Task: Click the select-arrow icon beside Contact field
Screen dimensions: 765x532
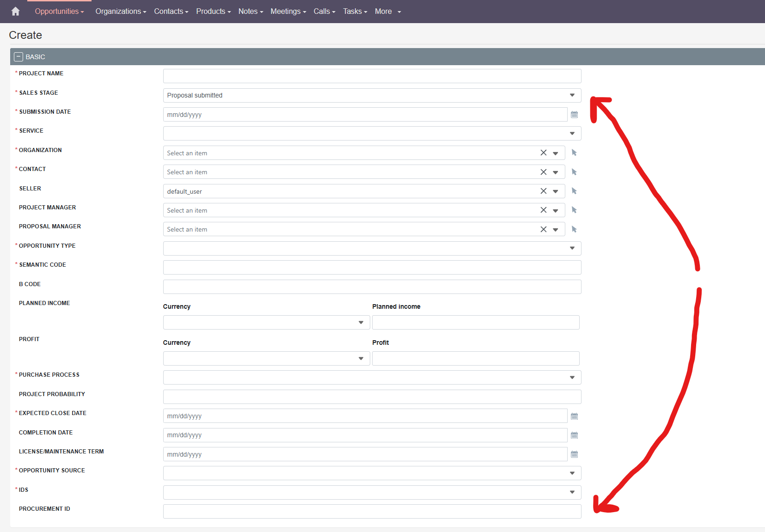Action: pyautogui.click(x=574, y=172)
